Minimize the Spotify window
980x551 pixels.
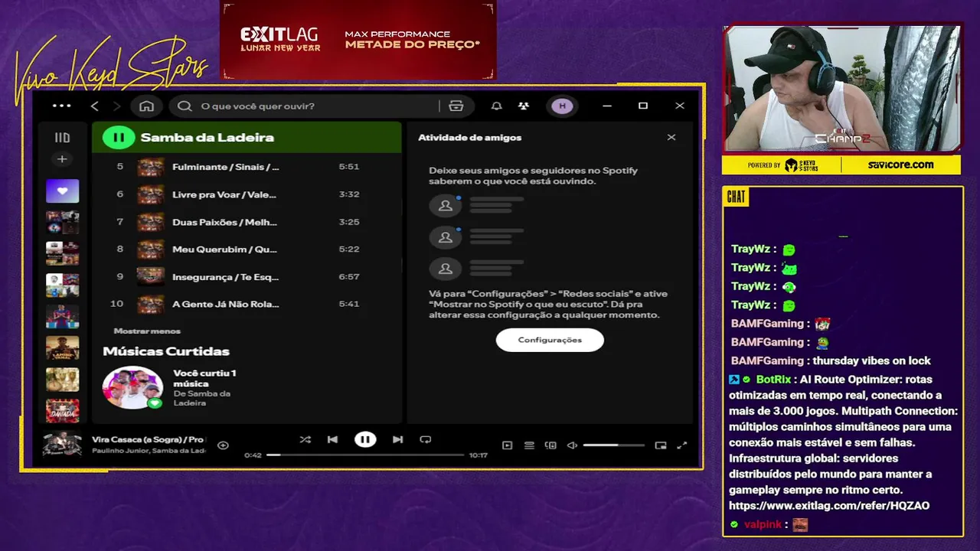pyautogui.click(x=608, y=106)
